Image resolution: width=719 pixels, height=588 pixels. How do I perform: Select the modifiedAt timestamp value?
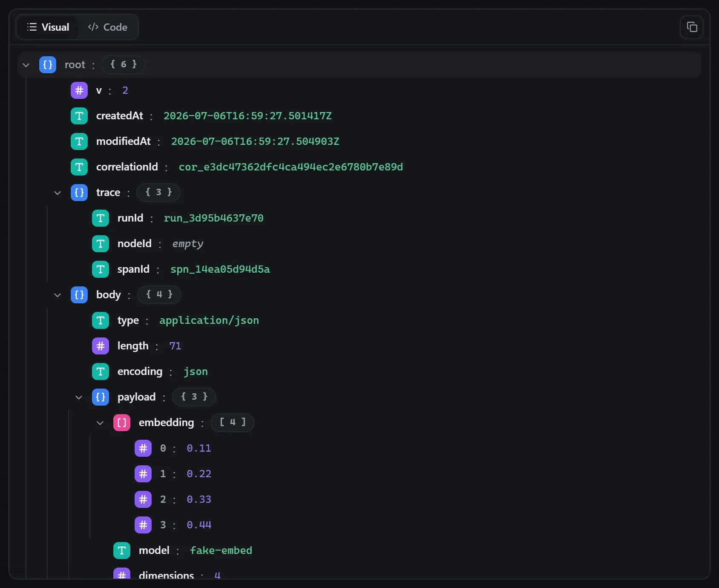[255, 141]
